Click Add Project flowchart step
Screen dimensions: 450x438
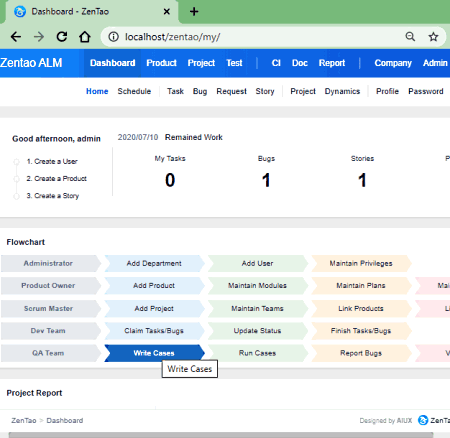(154, 309)
